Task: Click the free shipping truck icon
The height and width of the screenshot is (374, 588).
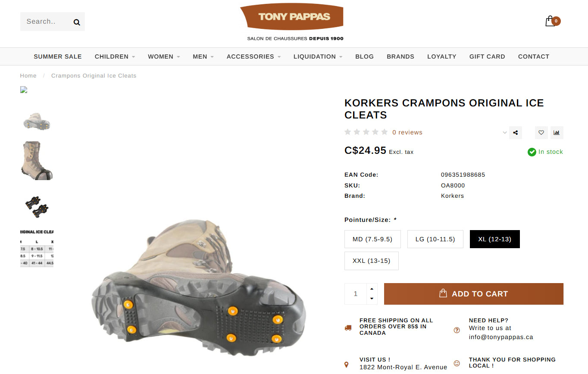Action: pyautogui.click(x=348, y=327)
